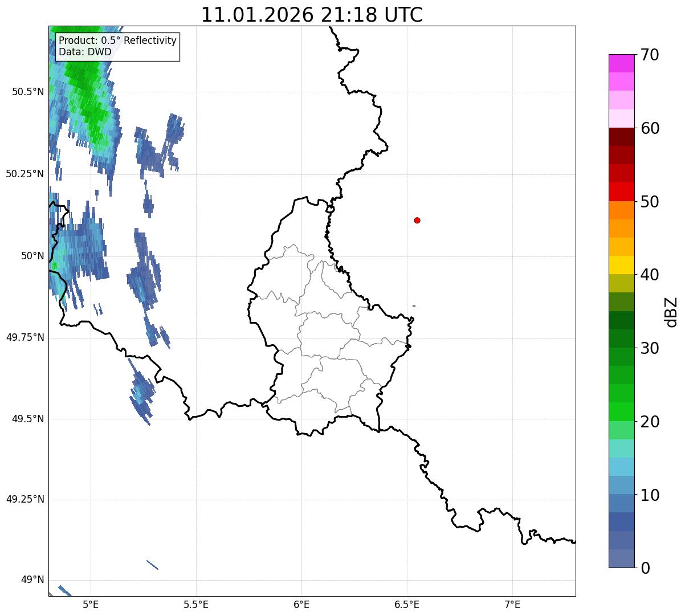Screen dimensions: 685x616
Task: Click the 49.25°N latitude label
Action: coord(25,499)
